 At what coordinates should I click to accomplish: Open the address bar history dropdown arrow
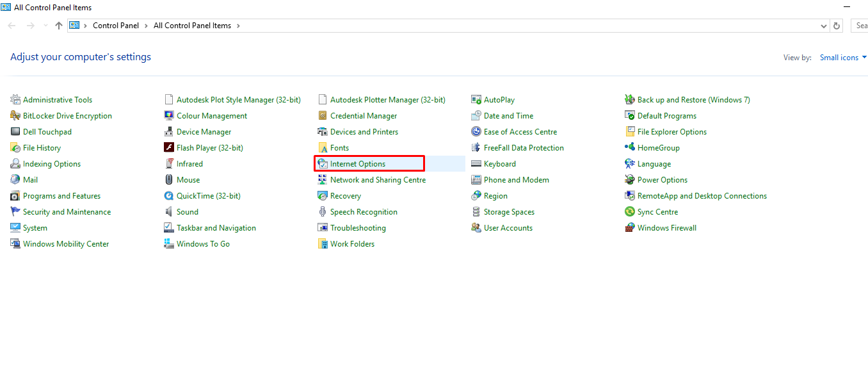[823, 26]
